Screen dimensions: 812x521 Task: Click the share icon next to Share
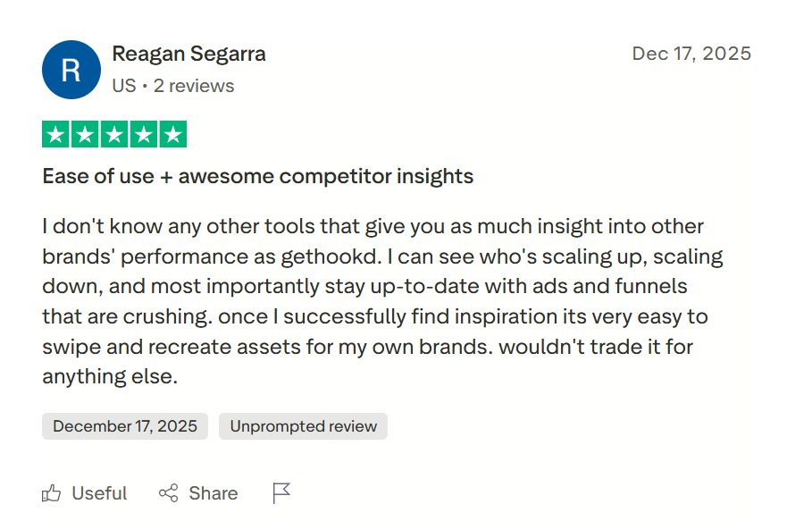point(168,493)
